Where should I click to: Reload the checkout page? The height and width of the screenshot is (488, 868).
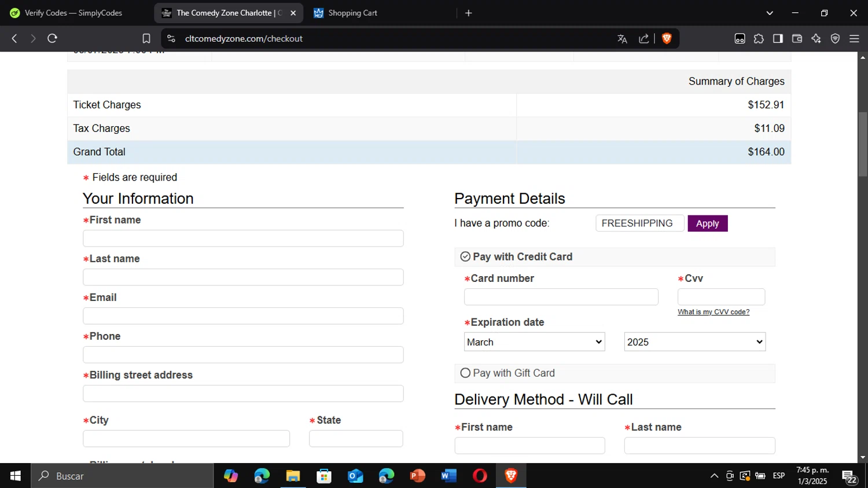point(52,39)
